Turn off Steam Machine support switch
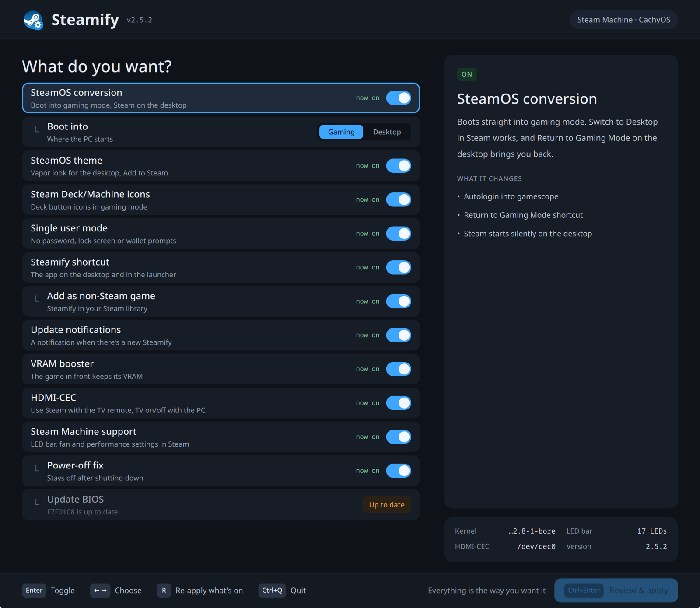The width and height of the screenshot is (700, 608). pos(399,437)
